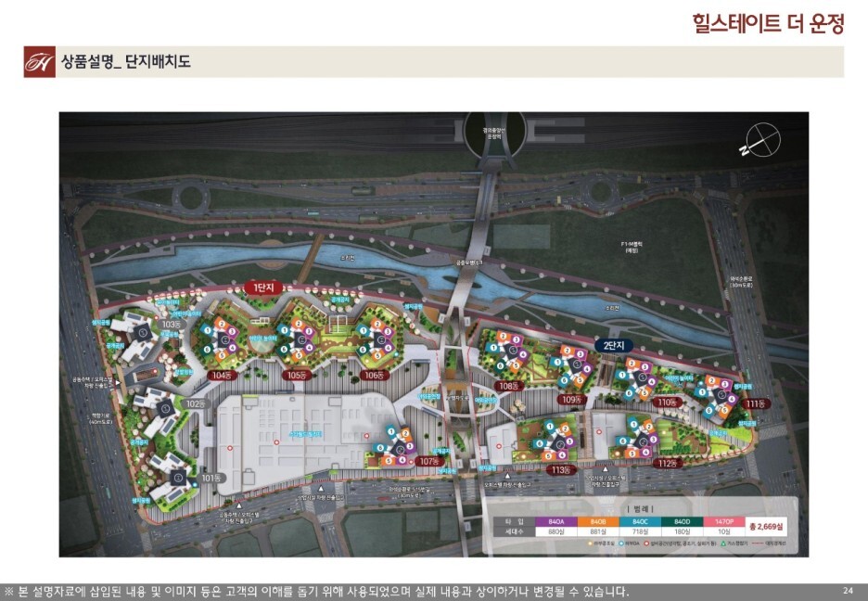The height and width of the screenshot is (601, 868).
Task: Click the 112동 unit 6 teal marker
Action: [623, 441]
